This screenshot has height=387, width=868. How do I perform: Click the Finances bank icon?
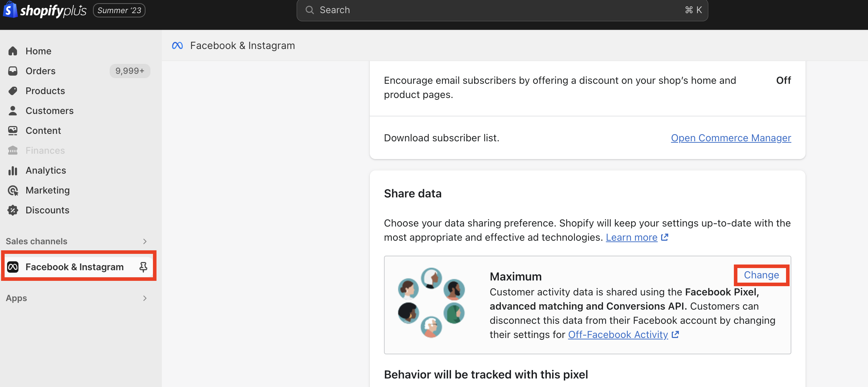click(x=13, y=151)
